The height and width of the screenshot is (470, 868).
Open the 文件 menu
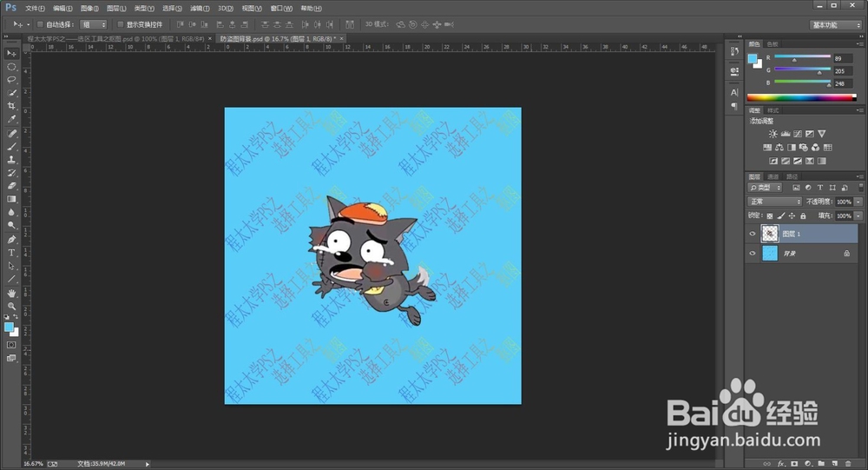(x=35, y=9)
